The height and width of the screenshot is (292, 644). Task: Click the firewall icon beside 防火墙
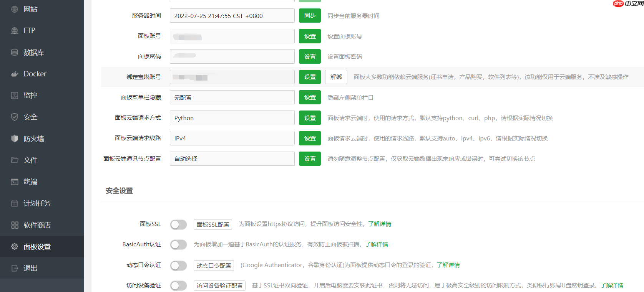tap(15, 139)
